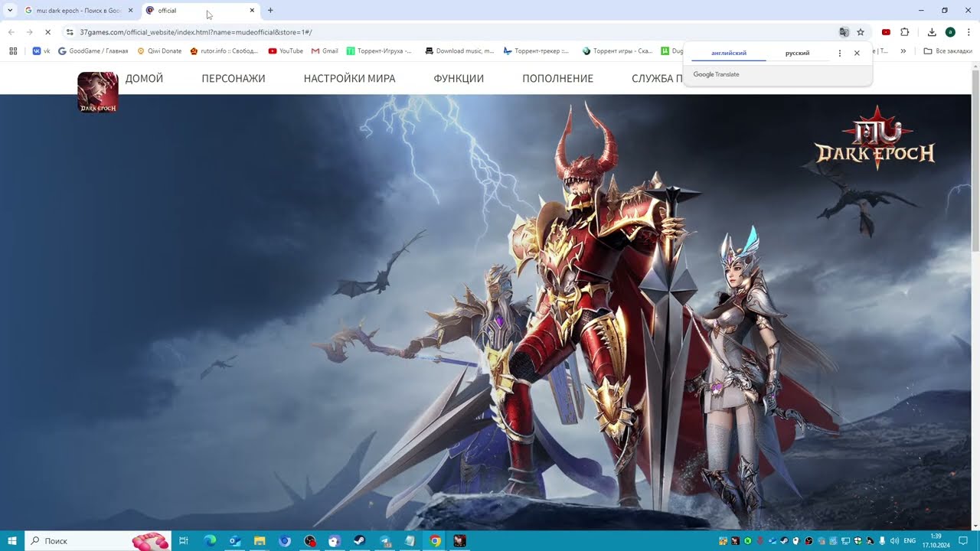980x551 pixels.
Task: Click the page vertical scrollbar
Action: click(975, 161)
